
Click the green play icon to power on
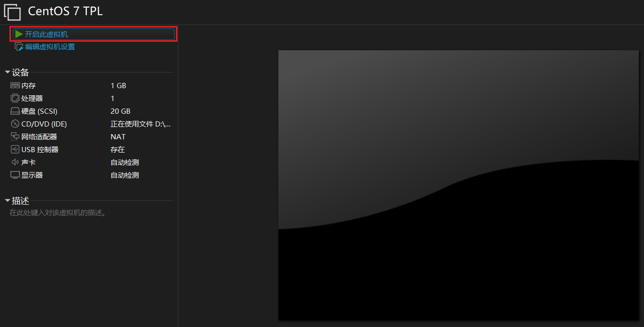pos(19,34)
